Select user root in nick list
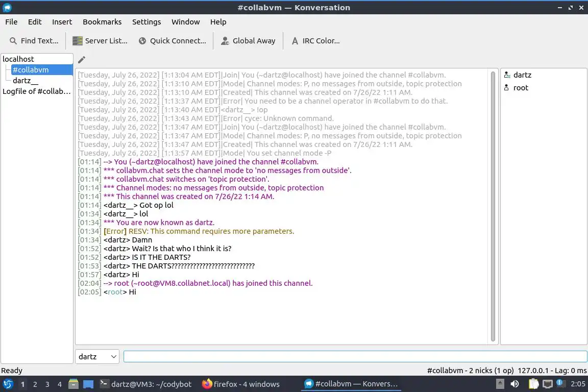The image size is (588, 392). point(521,88)
